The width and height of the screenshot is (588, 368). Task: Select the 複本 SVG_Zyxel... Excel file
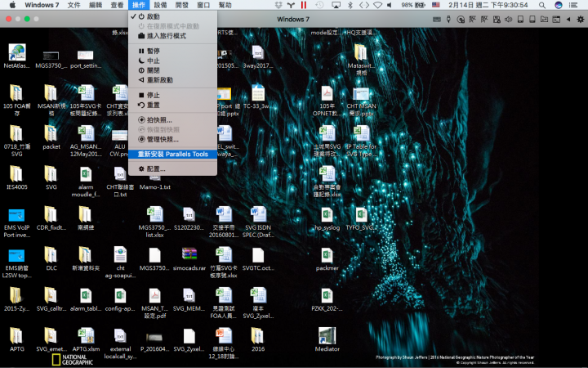tap(257, 303)
